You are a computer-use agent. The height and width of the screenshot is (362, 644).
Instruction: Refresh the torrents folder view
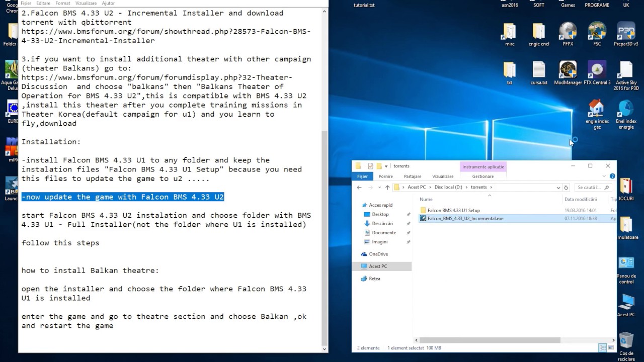566,187
